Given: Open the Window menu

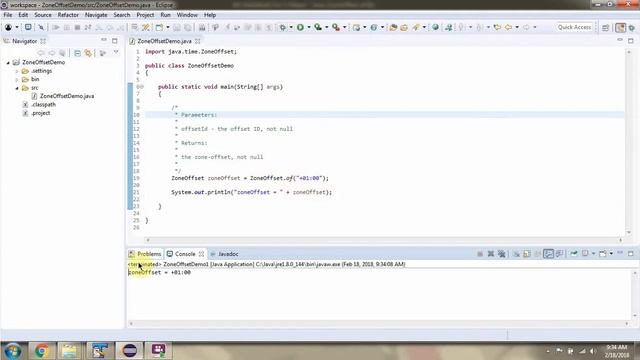Looking at the screenshot, I should pos(187,15).
